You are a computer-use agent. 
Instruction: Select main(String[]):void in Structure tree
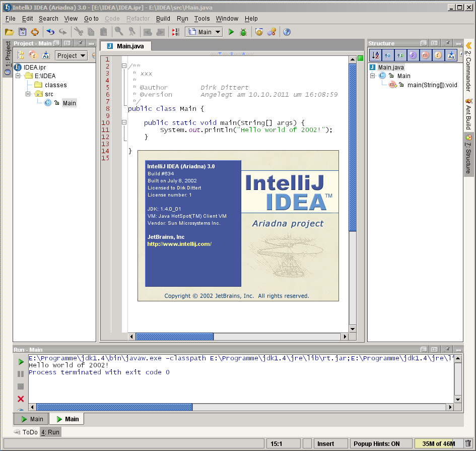(x=432, y=85)
